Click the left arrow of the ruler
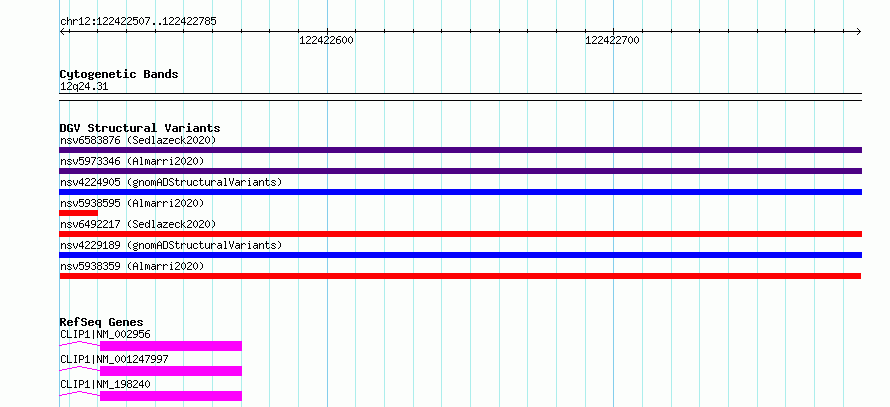Viewport: 890px width, 407px height. pos(63,32)
